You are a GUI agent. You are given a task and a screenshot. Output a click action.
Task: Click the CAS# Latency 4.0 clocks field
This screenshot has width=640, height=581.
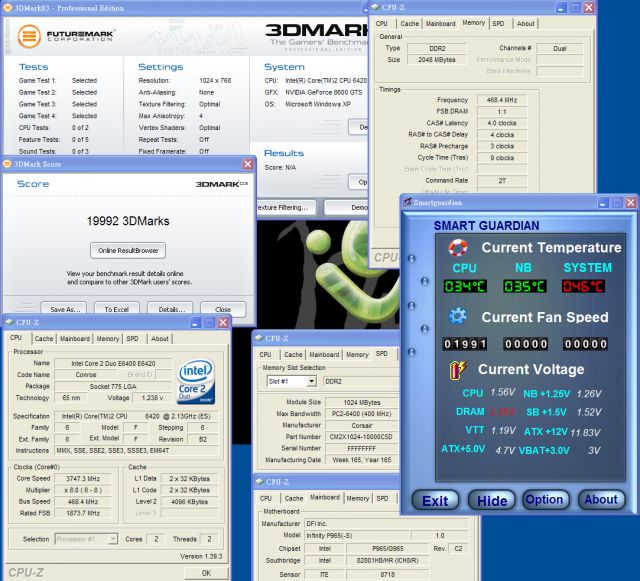click(x=502, y=123)
